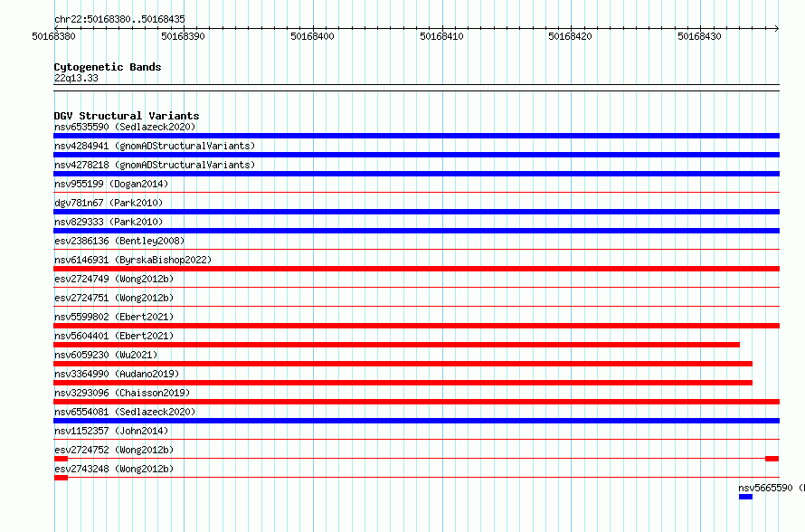Select nsv6146931 (ByrskaBishop2022) label
805x532 pixels.
tap(133, 260)
